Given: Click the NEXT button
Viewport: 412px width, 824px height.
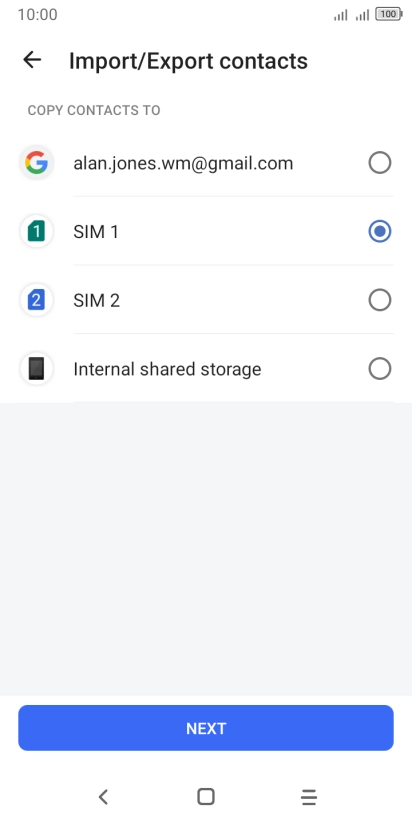Looking at the screenshot, I should tap(206, 728).
